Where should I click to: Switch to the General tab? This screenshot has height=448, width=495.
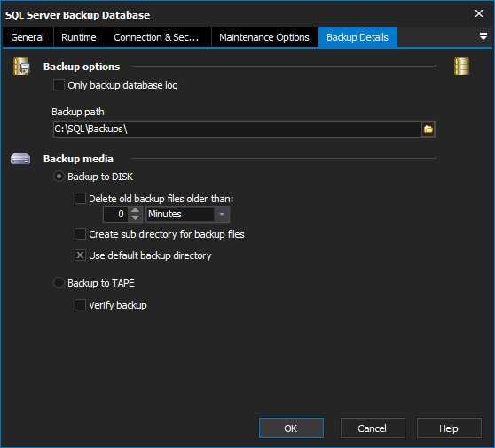pyautogui.click(x=27, y=37)
